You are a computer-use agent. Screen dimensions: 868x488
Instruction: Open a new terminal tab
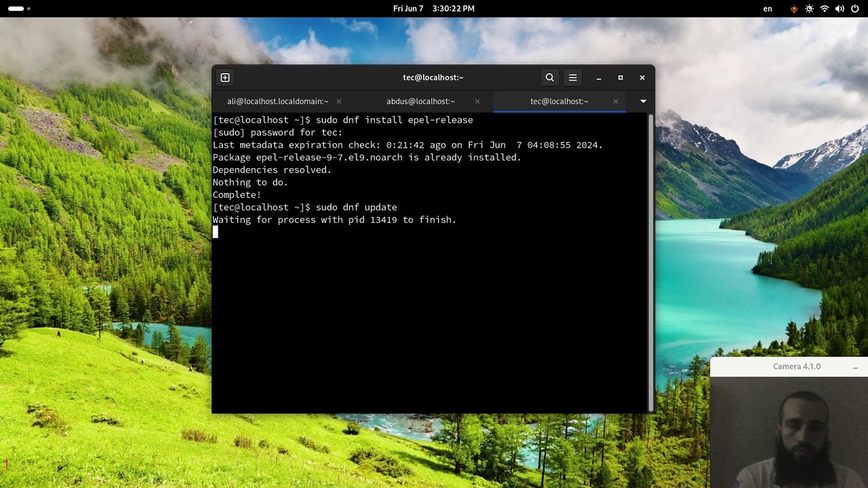[225, 77]
